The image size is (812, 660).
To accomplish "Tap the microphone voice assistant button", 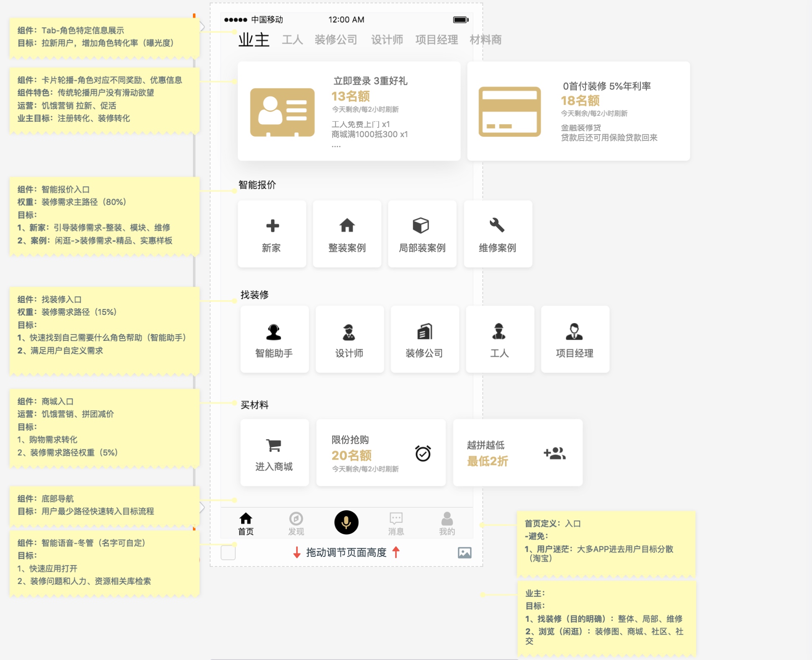I will (346, 522).
